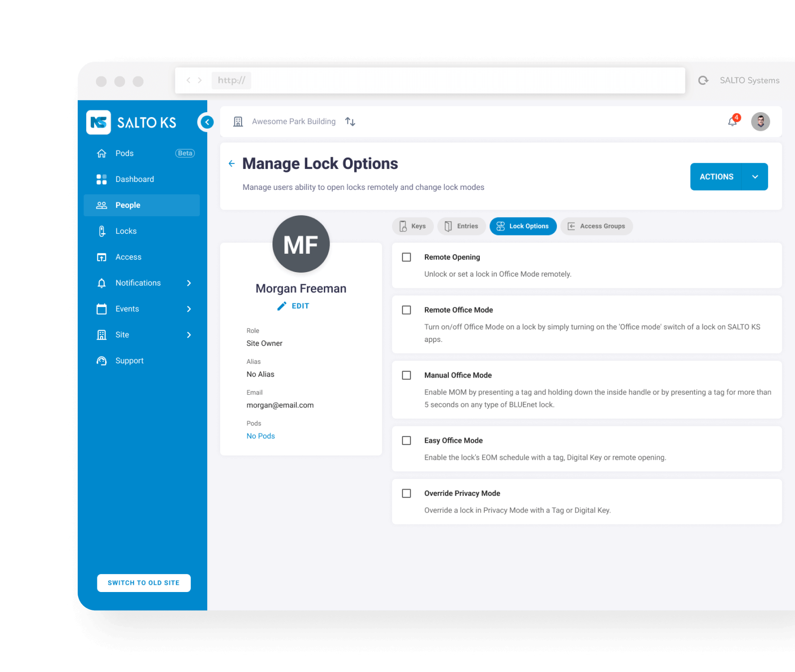Check the Manual Office Mode option

(406, 375)
